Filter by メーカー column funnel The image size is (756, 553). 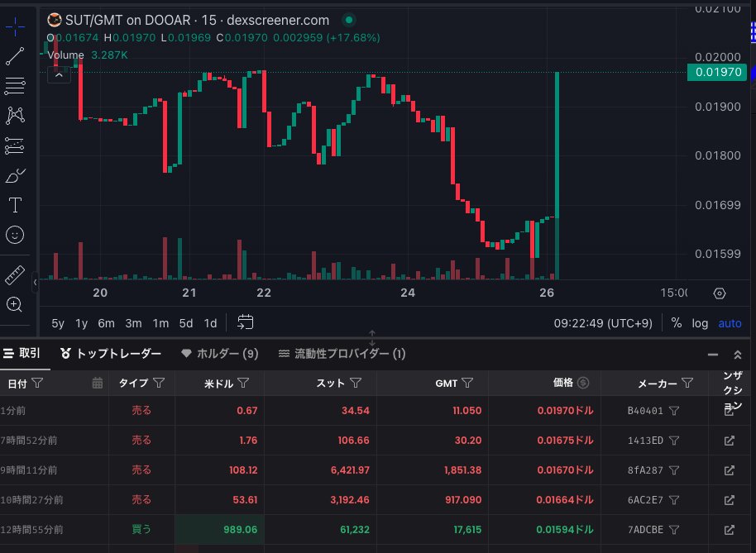(687, 383)
